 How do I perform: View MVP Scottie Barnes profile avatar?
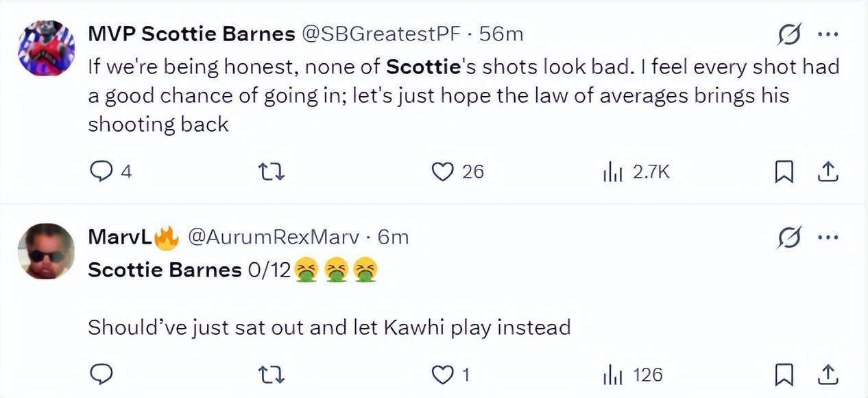[47, 47]
